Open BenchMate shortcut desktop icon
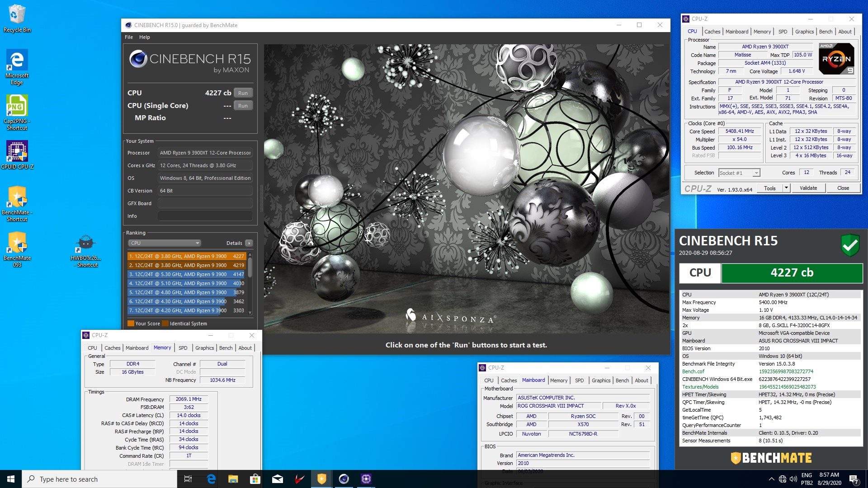The height and width of the screenshot is (488, 868). (x=17, y=203)
